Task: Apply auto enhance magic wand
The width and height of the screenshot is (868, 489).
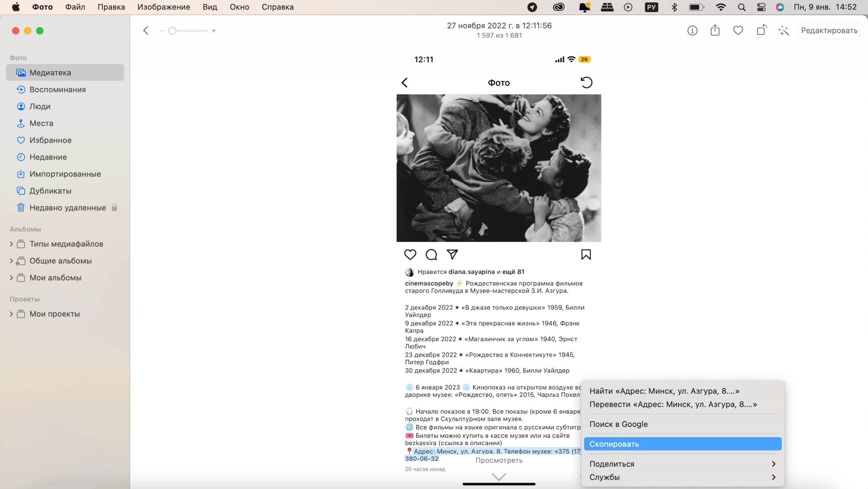Action: pyautogui.click(x=784, y=31)
